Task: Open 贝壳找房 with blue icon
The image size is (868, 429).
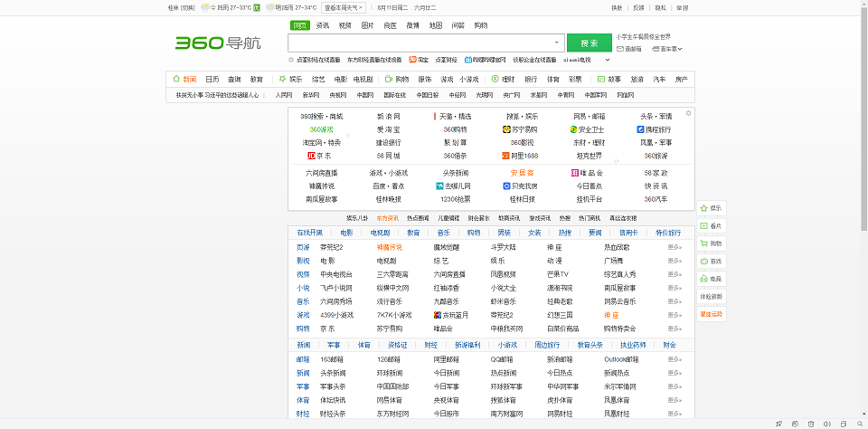Action: tap(520, 186)
